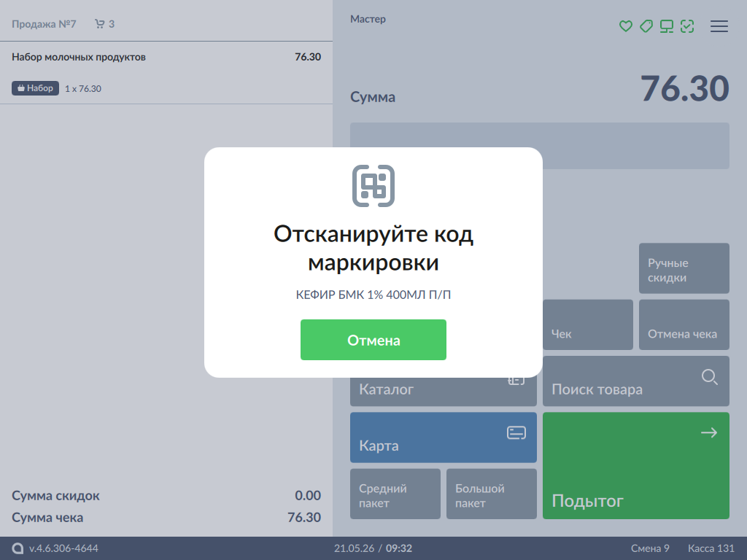Image resolution: width=747 pixels, height=560 pixels.
Task: Click the КЕФИР БМК 1% 400МЛ П/П text
Action: point(373,295)
